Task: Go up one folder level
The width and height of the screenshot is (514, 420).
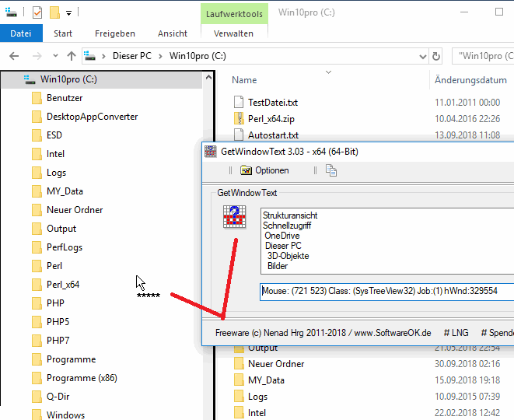Action: [x=71, y=56]
